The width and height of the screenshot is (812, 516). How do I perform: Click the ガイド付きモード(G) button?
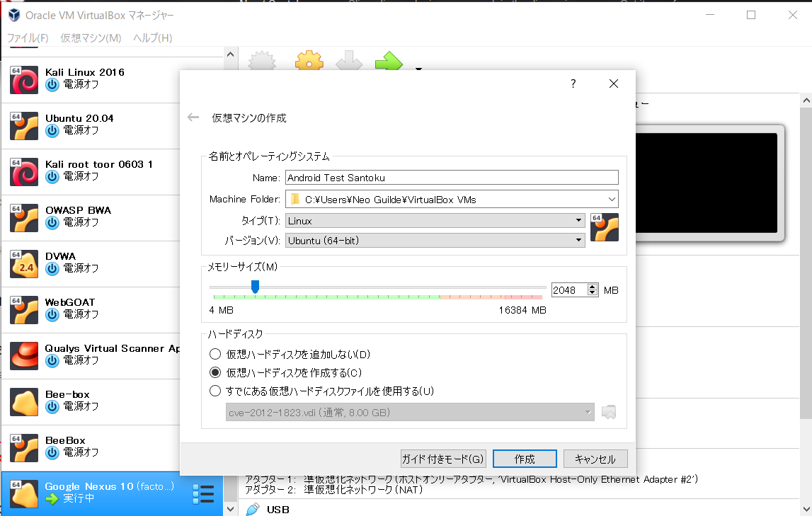(442, 459)
